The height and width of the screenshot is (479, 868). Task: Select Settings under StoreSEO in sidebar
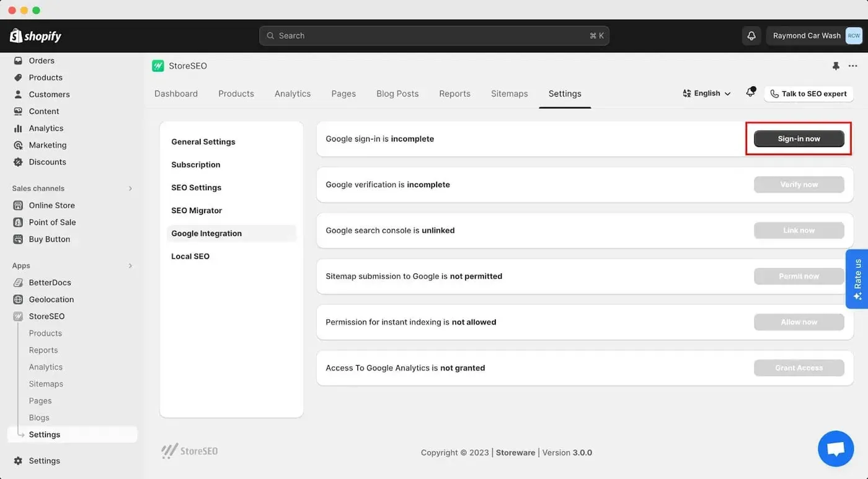coord(73,435)
